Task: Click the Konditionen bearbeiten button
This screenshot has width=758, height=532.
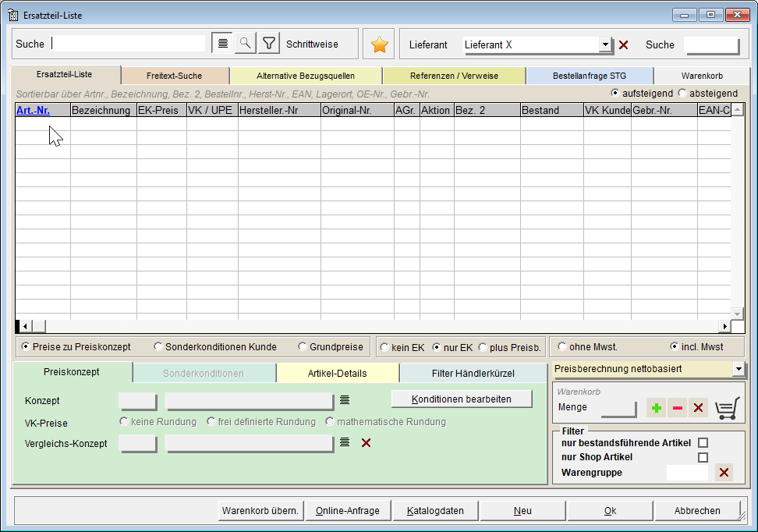Action: (461, 399)
